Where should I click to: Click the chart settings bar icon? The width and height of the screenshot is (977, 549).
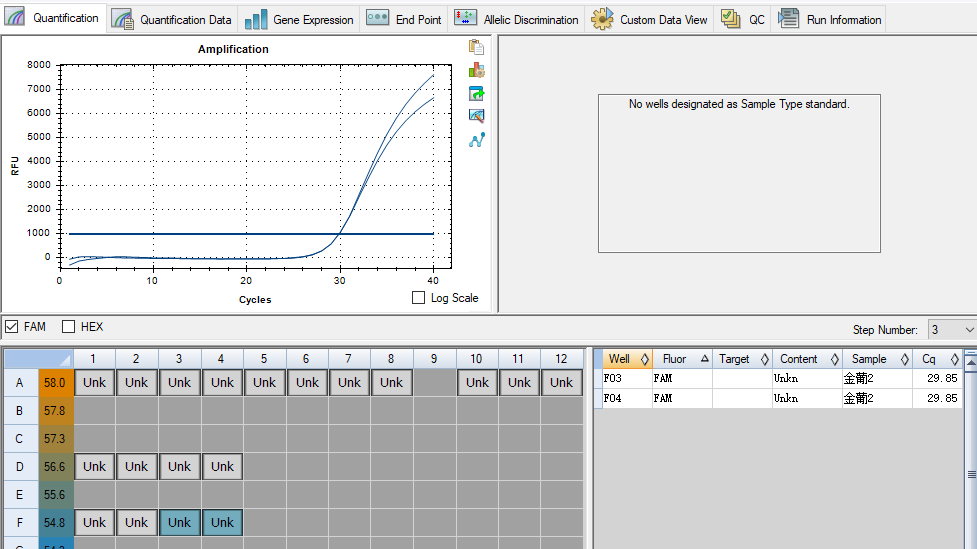pyautogui.click(x=477, y=70)
